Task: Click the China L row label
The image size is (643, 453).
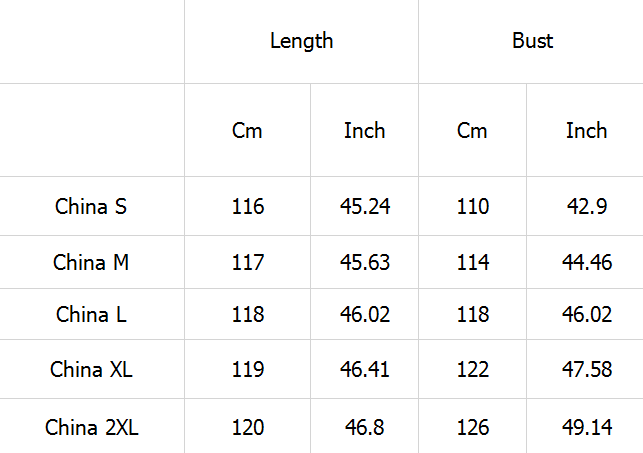Action: click(91, 314)
